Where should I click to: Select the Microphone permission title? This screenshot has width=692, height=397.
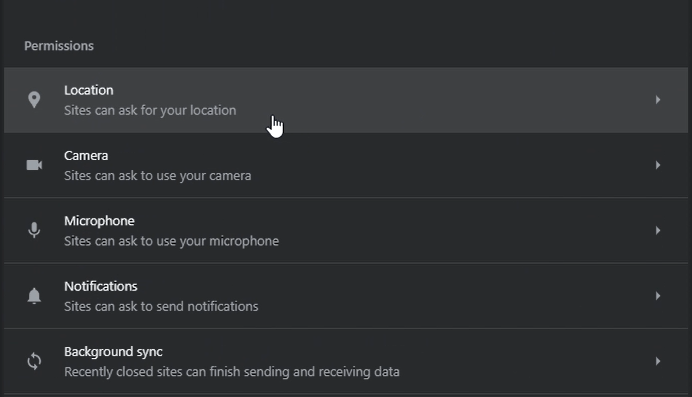pos(99,221)
